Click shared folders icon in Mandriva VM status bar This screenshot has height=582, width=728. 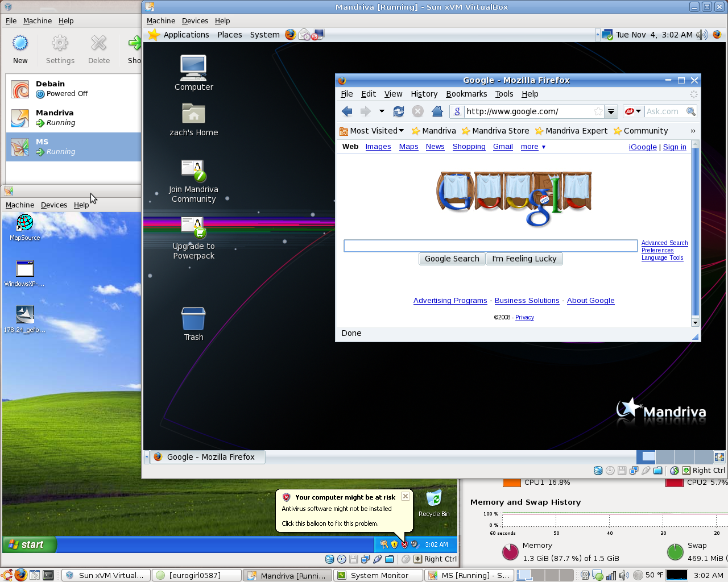coord(658,471)
